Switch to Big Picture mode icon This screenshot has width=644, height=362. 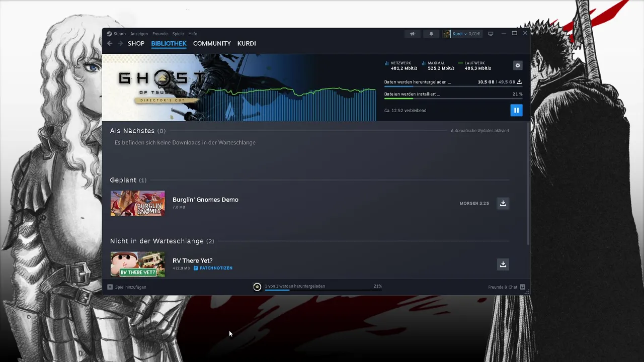click(x=491, y=34)
